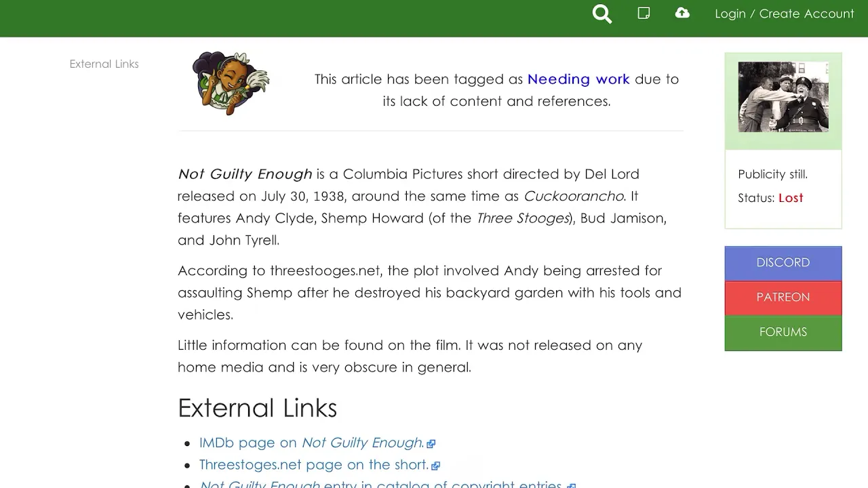Click external link icon after Threestoges.net link

point(435,466)
